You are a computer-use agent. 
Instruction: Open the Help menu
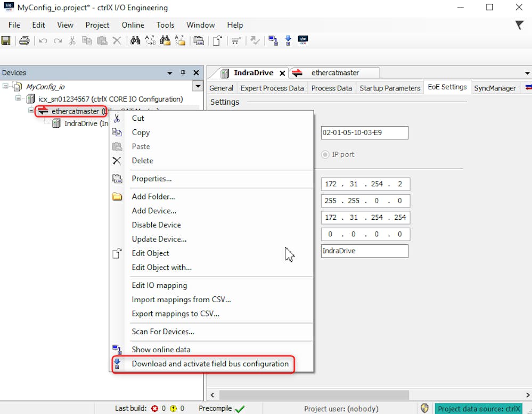click(235, 25)
